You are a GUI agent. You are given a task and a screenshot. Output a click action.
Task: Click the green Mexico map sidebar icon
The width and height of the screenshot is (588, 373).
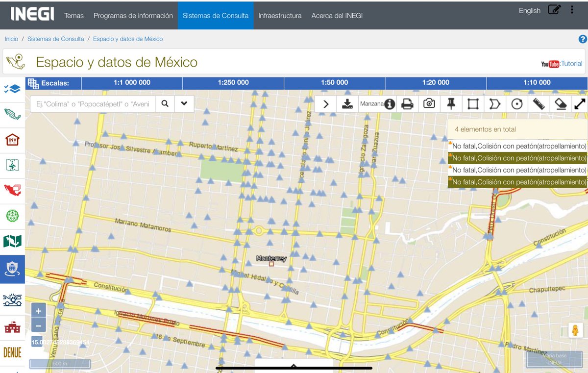coord(12,114)
